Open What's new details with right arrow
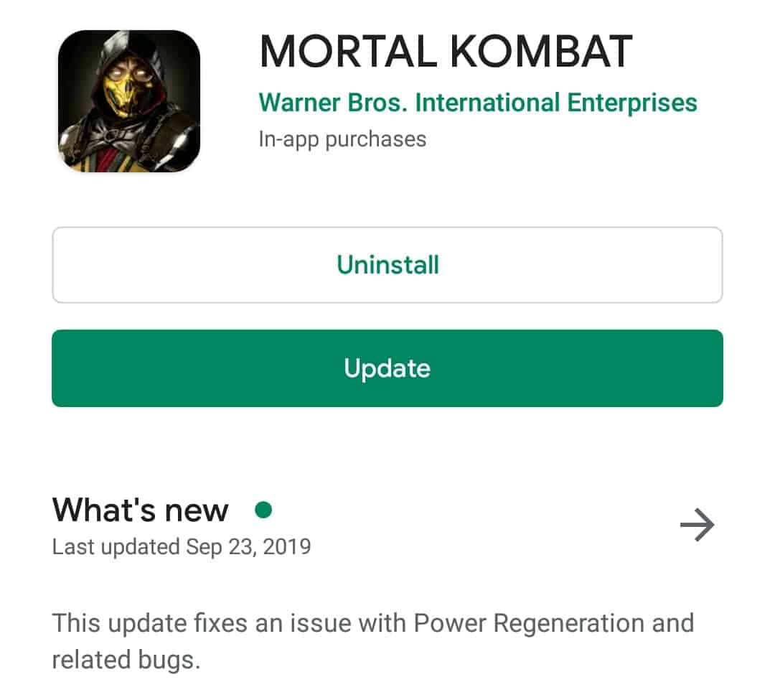 [697, 525]
